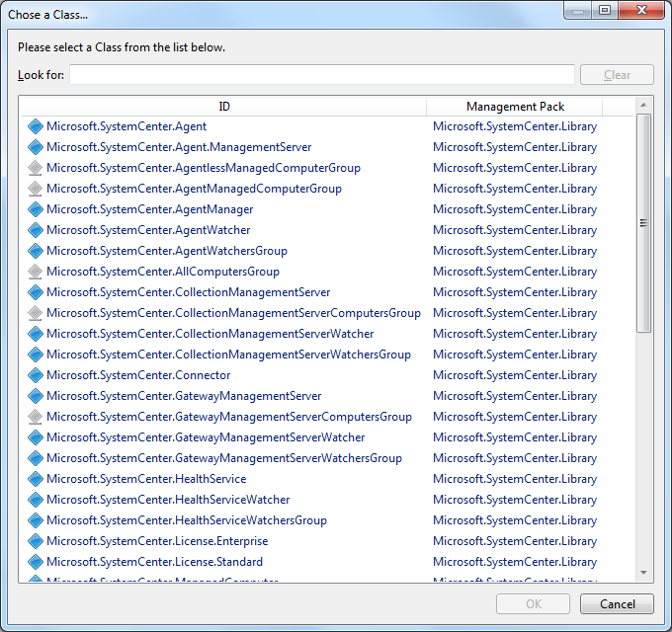Maximize the Chose a Class window
The image size is (672, 632).
click(x=605, y=10)
